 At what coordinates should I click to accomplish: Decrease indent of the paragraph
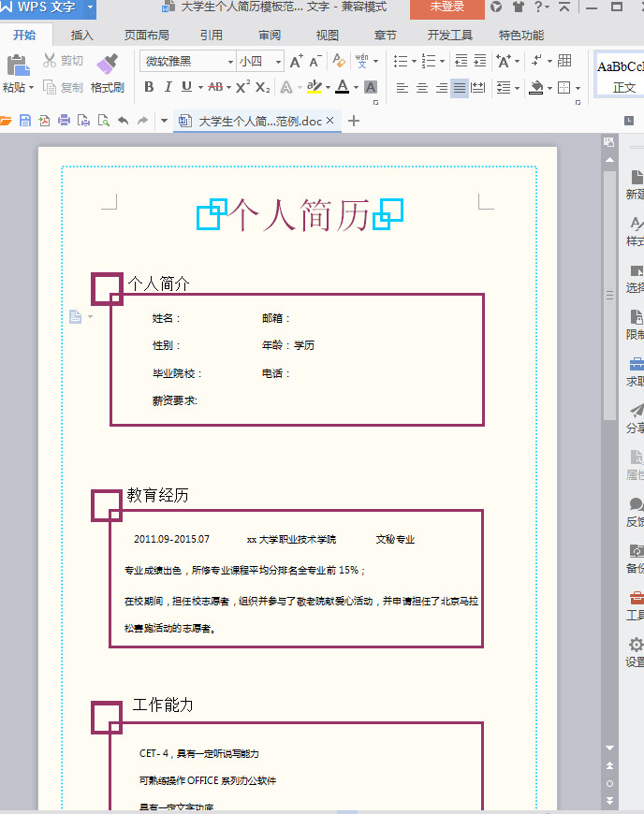click(x=461, y=61)
